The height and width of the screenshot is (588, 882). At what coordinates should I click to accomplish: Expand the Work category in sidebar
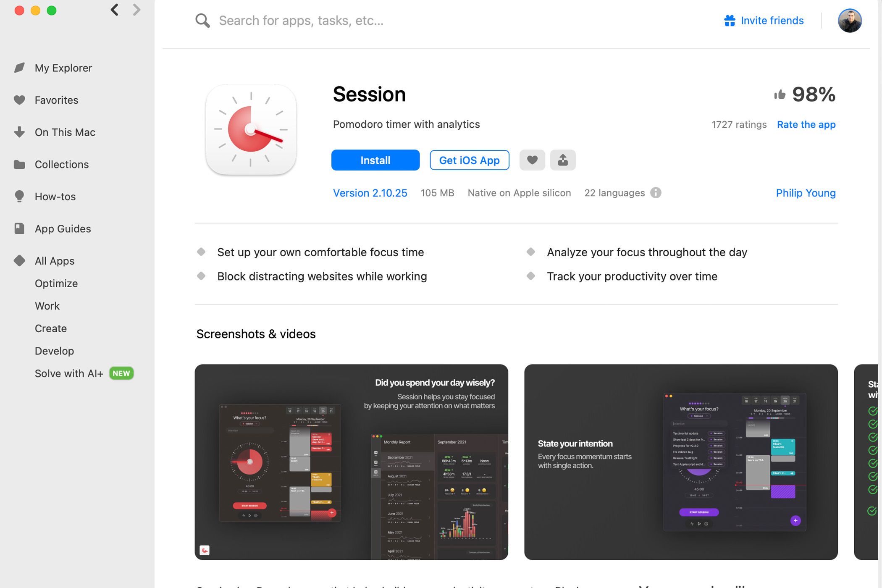coord(47,306)
